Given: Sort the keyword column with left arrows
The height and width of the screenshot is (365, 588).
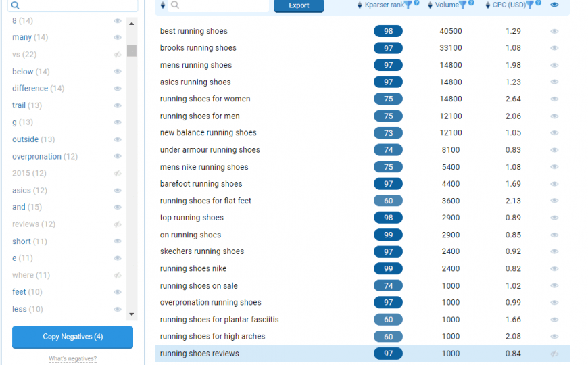Looking at the screenshot, I should click(163, 5).
